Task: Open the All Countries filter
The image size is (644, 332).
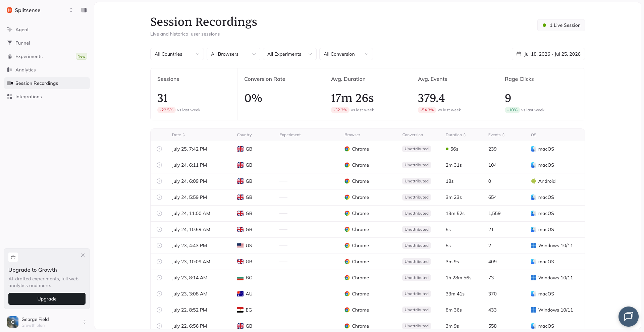Action: (x=177, y=54)
